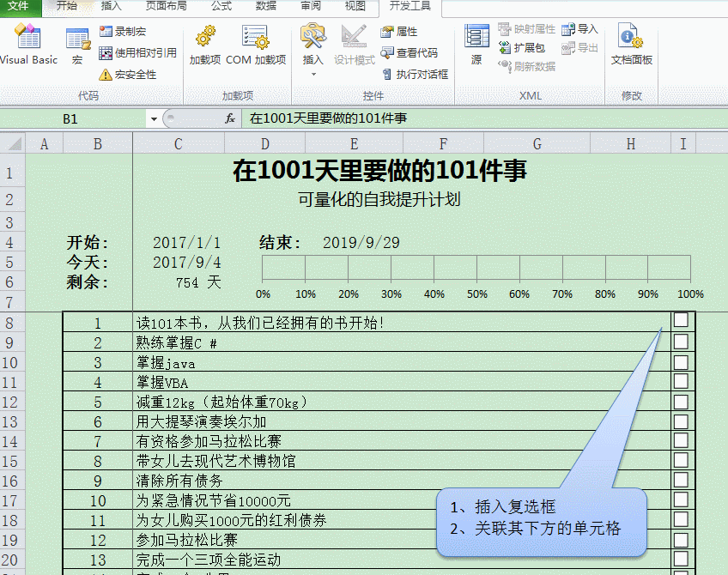
Task: Check the box for 带女儿去现代艺术博物馆 row
Action: point(681,460)
